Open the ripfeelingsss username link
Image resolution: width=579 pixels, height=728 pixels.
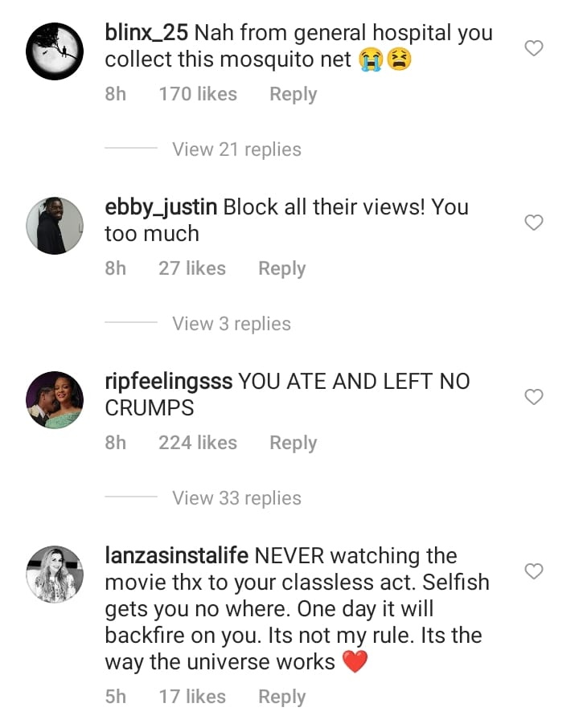(169, 382)
